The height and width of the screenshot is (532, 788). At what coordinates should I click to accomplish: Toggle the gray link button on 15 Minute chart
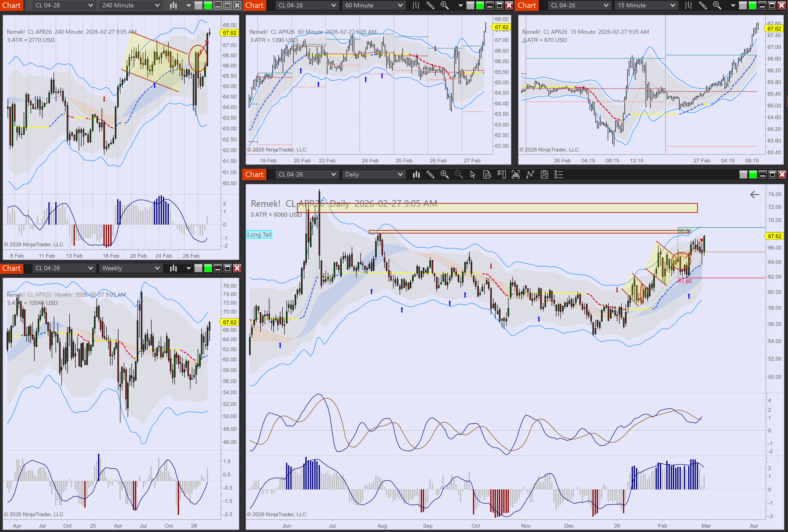coord(743,5)
